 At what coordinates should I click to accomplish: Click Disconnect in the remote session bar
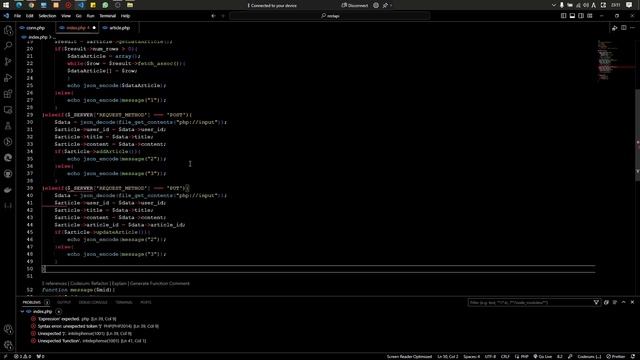[x=354, y=5]
